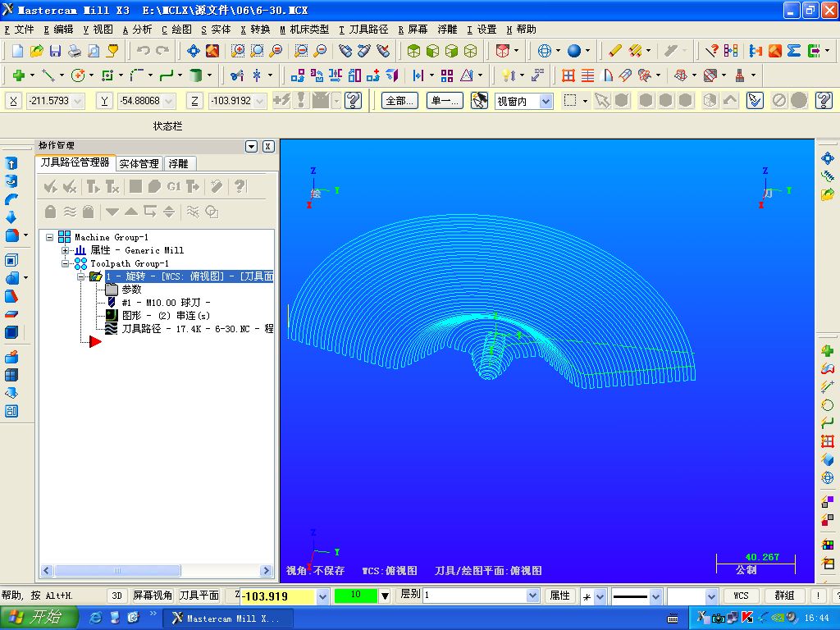This screenshot has height=630, width=840.
Task: Toggle toolpath display wavy icon
Action: pos(70,212)
